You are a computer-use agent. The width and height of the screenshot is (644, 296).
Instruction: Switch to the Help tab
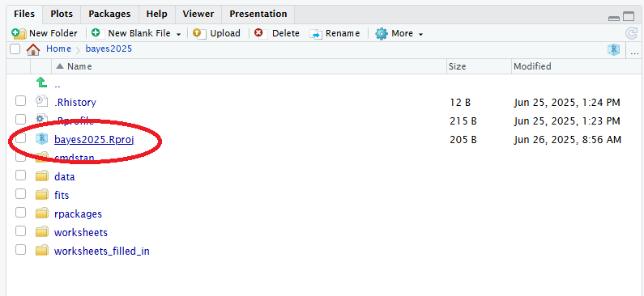[x=157, y=14]
